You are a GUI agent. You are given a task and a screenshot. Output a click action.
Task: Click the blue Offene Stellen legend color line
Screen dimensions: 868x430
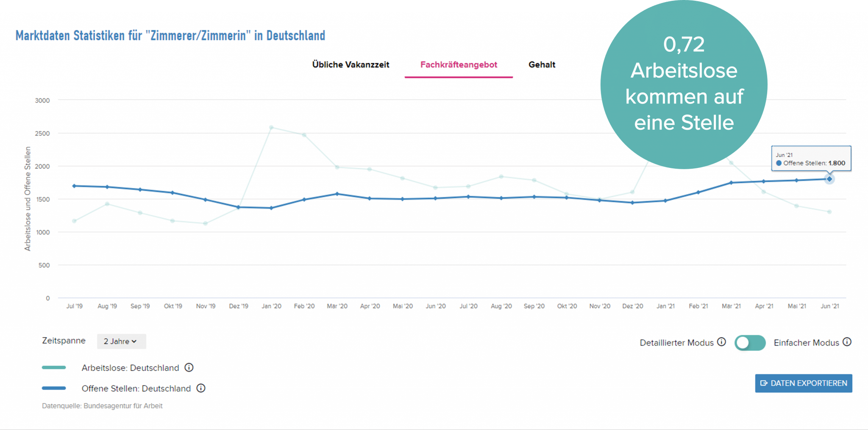(x=54, y=388)
